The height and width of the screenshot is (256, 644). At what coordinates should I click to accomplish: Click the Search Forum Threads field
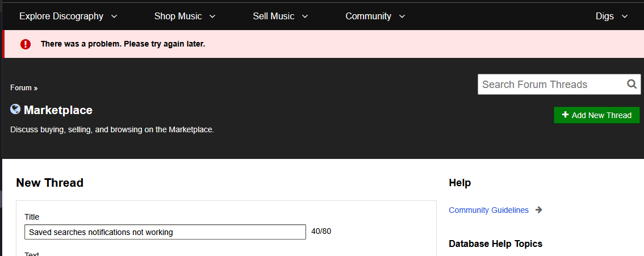(551, 85)
